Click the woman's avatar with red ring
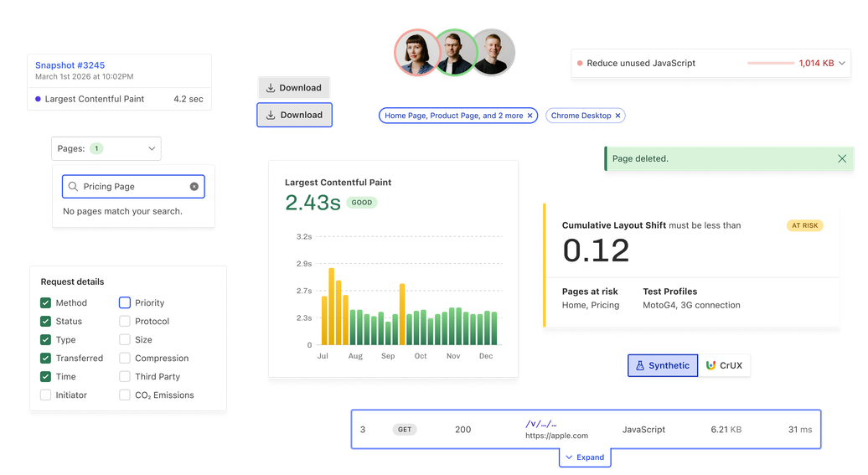This screenshot has width=868, height=475. (416, 53)
